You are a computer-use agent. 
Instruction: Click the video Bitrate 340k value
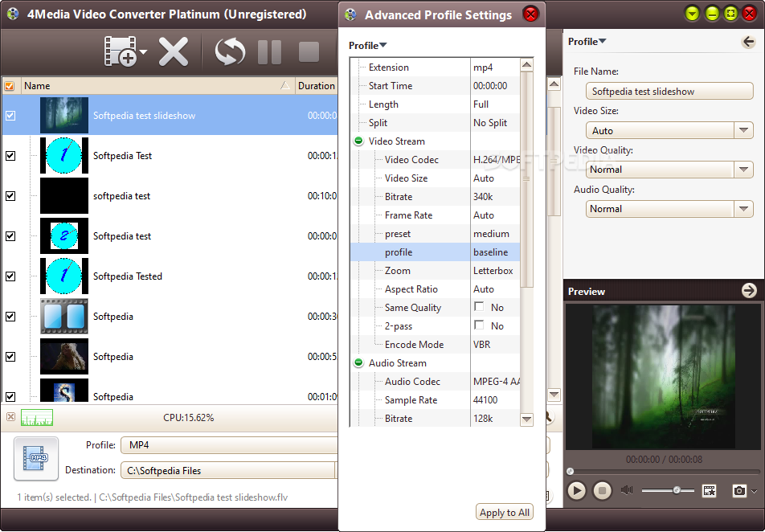click(483, 197)
